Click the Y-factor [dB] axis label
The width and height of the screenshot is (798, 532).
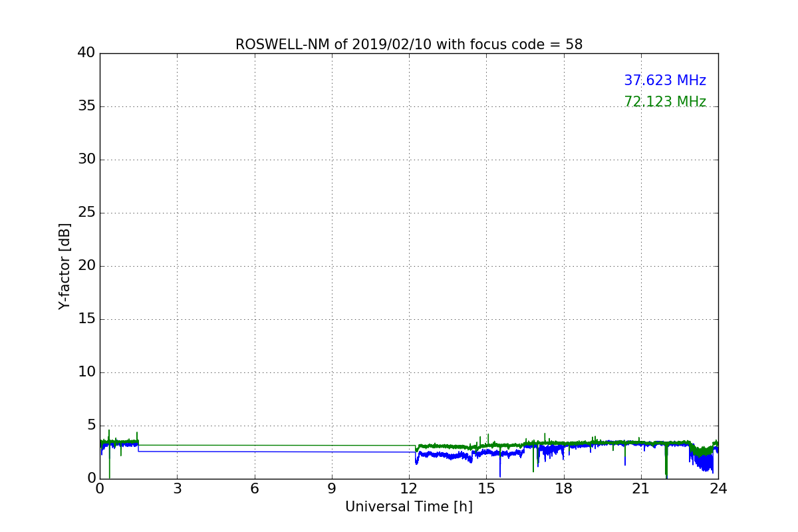point(65,266)
